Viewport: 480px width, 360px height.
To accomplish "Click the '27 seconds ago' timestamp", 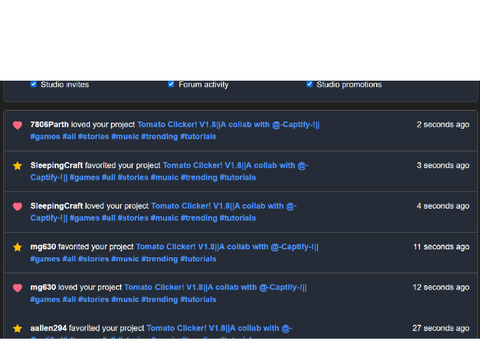I will point(441,328).
